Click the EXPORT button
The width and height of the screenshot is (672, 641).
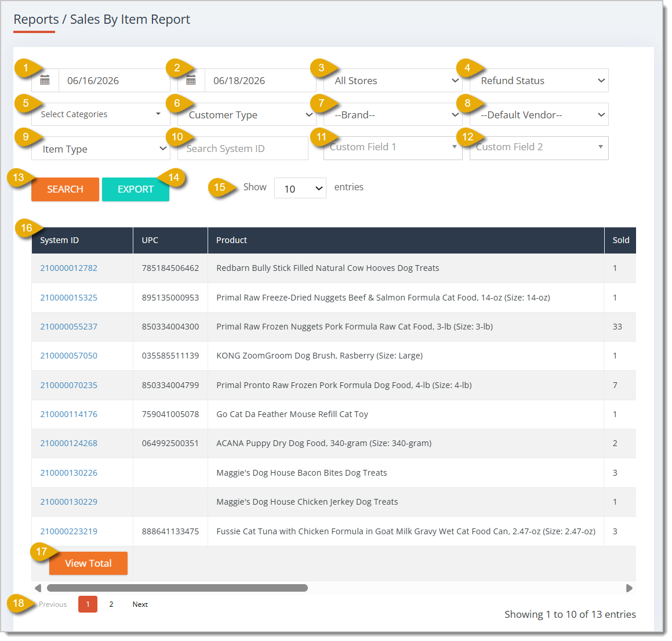(x=136, y=189)
